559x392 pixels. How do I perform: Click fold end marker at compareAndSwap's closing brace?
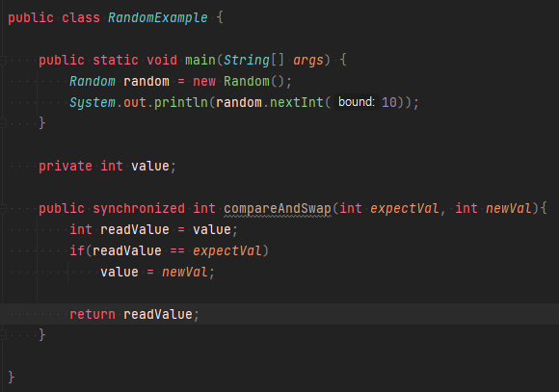pos(3,335)
